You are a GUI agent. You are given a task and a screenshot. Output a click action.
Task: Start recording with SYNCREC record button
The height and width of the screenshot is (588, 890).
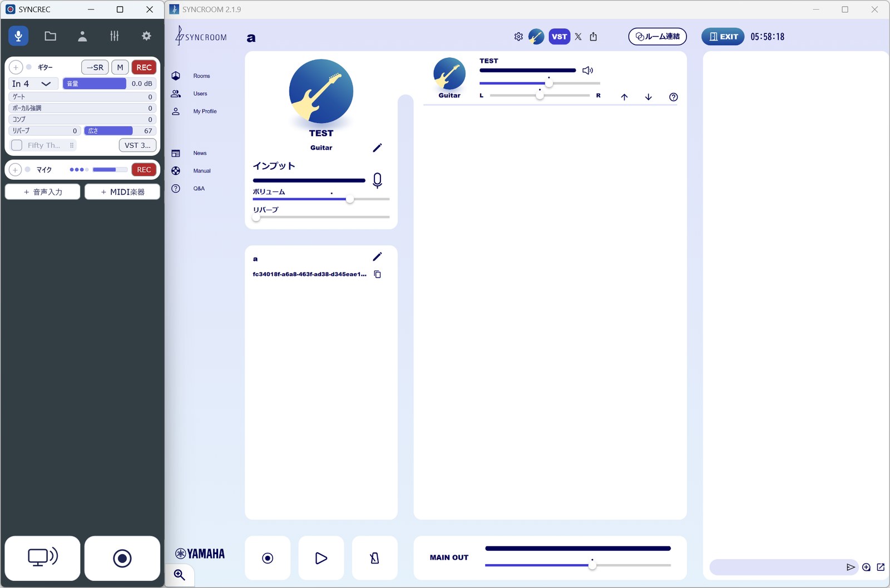pyautogui.click(x=122, y=558)
